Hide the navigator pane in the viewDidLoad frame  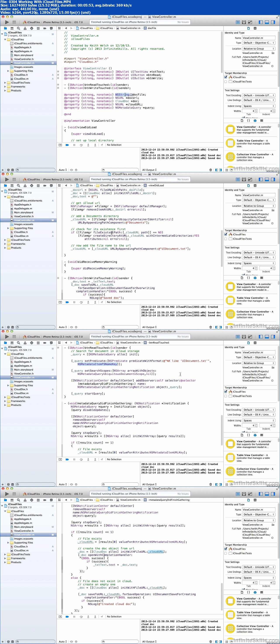[x=261, y=179]
